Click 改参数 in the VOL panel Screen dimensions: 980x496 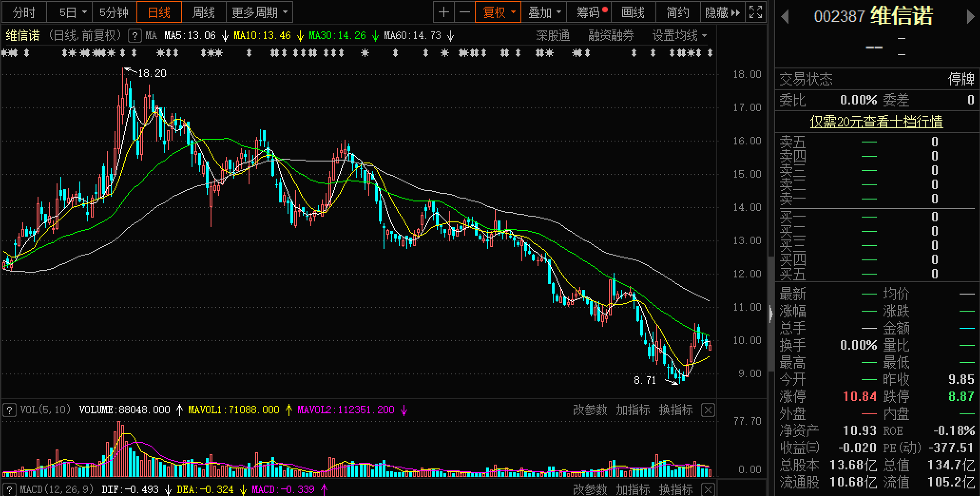[x=589, y=410]
